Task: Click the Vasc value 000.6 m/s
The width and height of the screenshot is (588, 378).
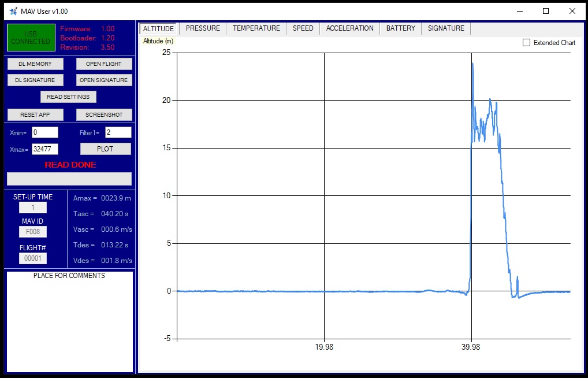Action: pyautogui.click(x=117, y=229)
